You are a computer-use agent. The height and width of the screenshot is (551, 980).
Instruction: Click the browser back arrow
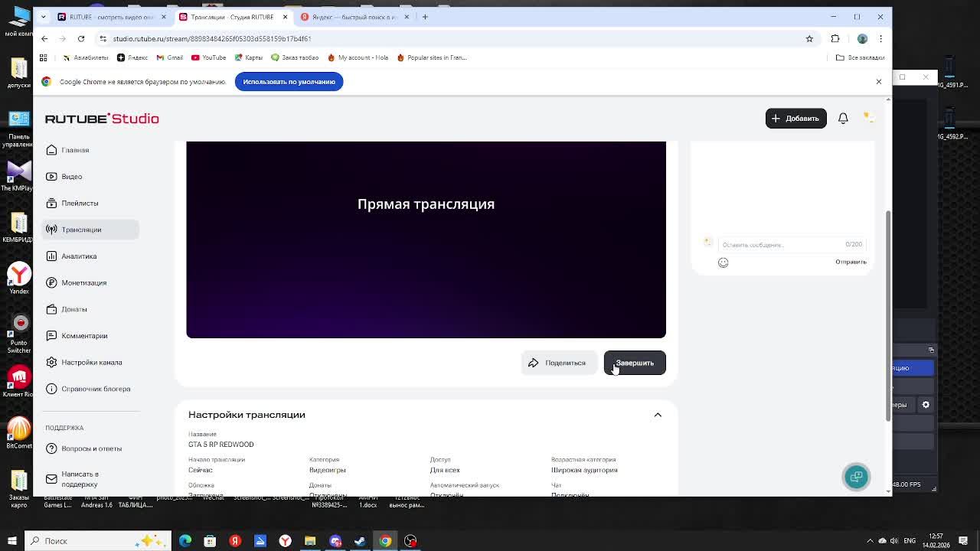coord(44,38)
